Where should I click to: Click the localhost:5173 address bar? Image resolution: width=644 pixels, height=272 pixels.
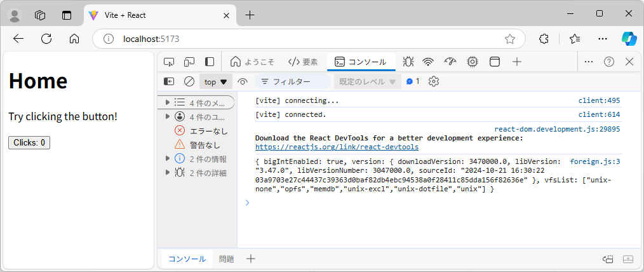coord(309,39)
